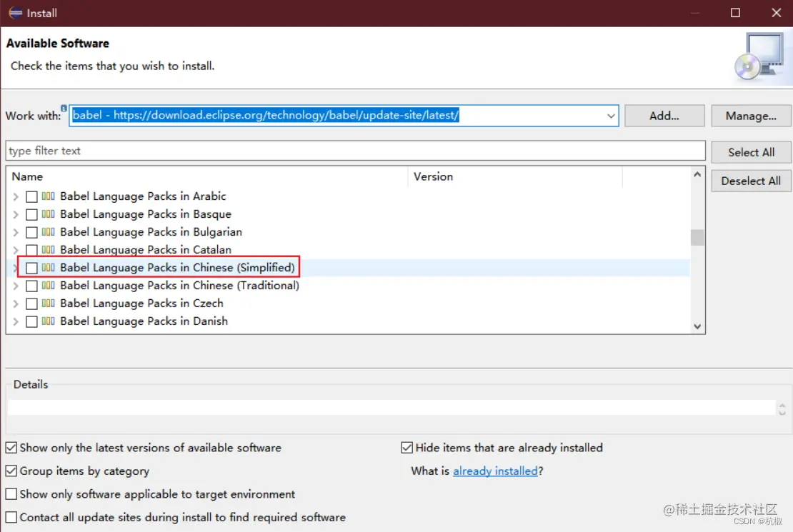Toggle Show only the latest versions checkbox
This screenshot has width=793, height=532.
coord(11,448)
